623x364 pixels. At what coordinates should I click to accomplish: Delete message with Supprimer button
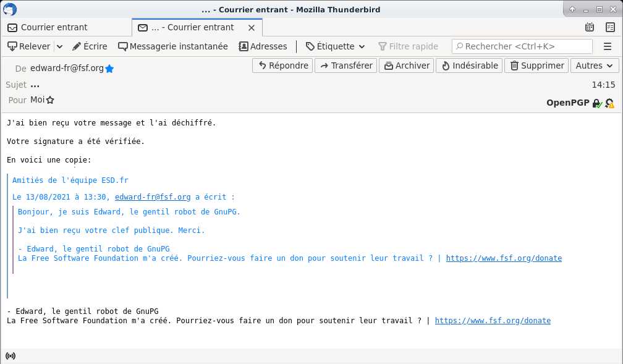point(536,66)
